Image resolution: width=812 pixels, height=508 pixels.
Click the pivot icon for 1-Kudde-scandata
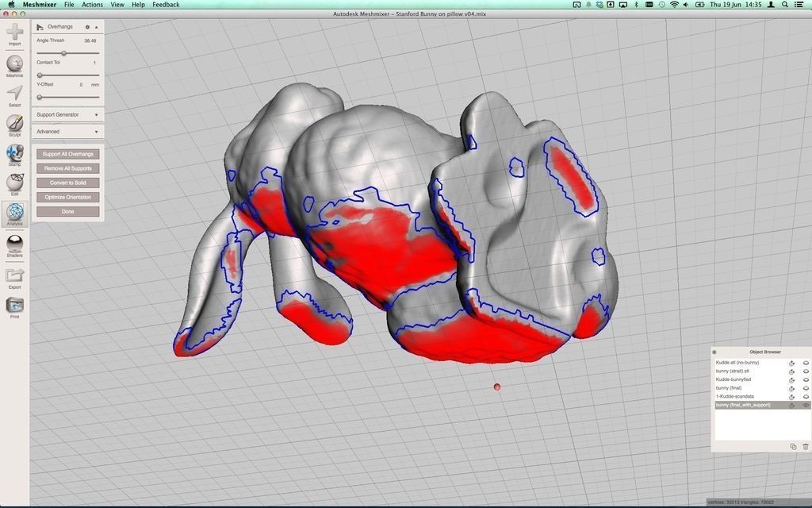[x=792, y=397]
